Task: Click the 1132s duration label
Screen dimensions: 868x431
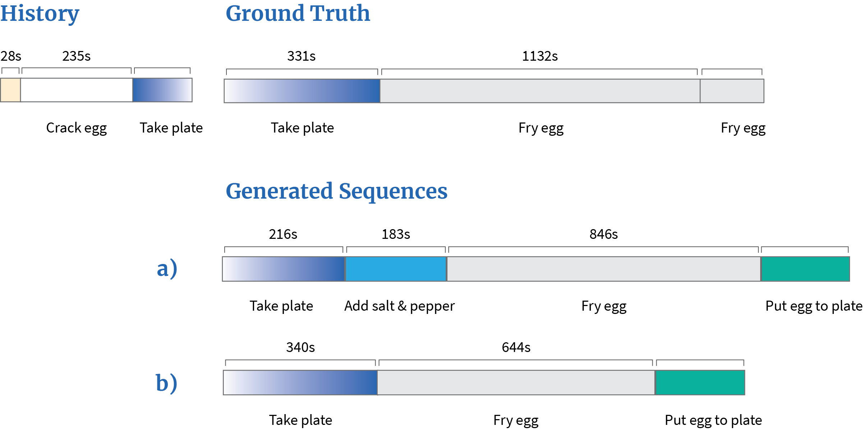Action: click(540, 56)
